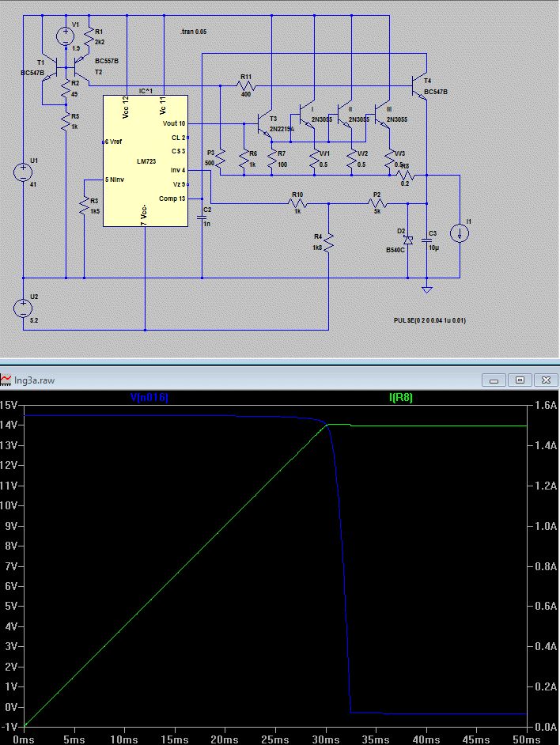The width and height of the screenshot is (560, 745).
Task: Close the Ing3a.raw plot window
Action: (547, 380)
